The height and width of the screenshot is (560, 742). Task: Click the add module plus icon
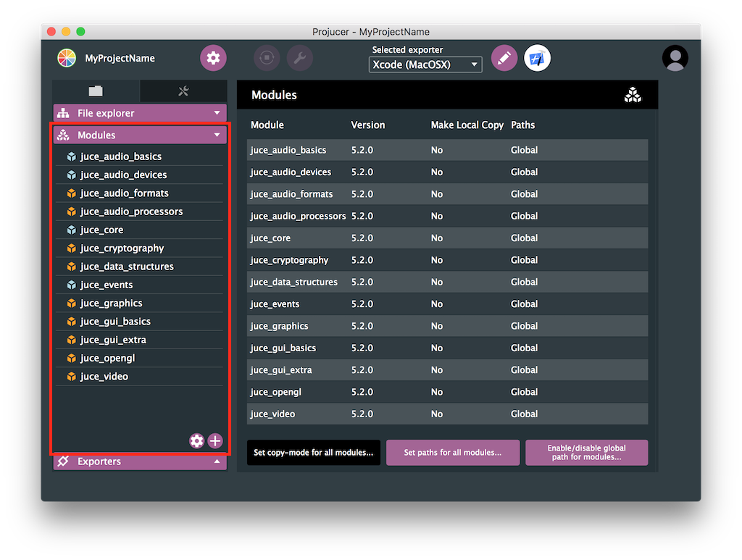click(x=215, y=440)
